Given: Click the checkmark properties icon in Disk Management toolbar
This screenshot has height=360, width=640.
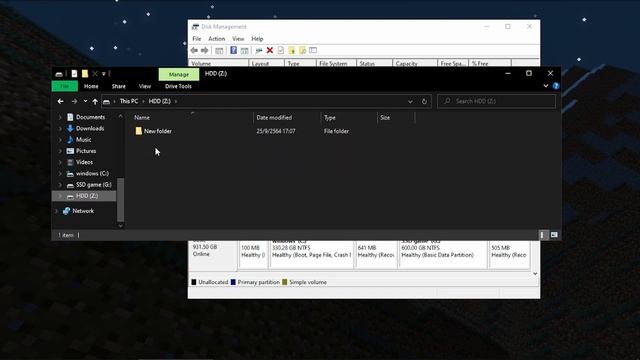Looking at the screenshot, I should coord(281,50).
